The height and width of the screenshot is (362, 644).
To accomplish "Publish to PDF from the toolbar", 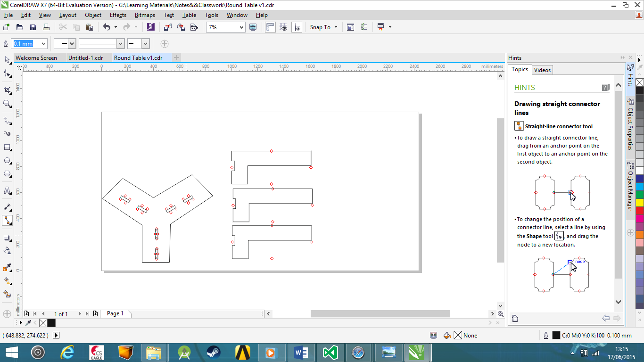I will pos(194,27).
